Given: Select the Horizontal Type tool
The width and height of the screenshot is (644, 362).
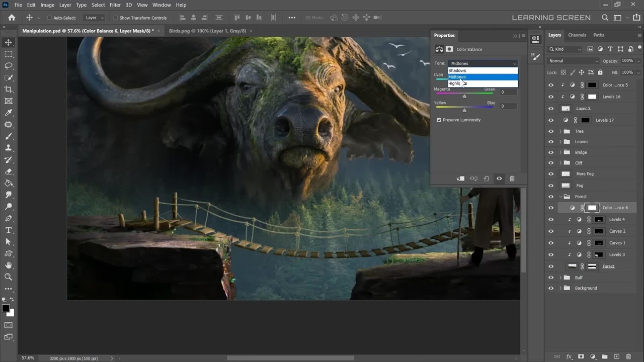Looking at the screenshot, I should (x=9, y=230).
